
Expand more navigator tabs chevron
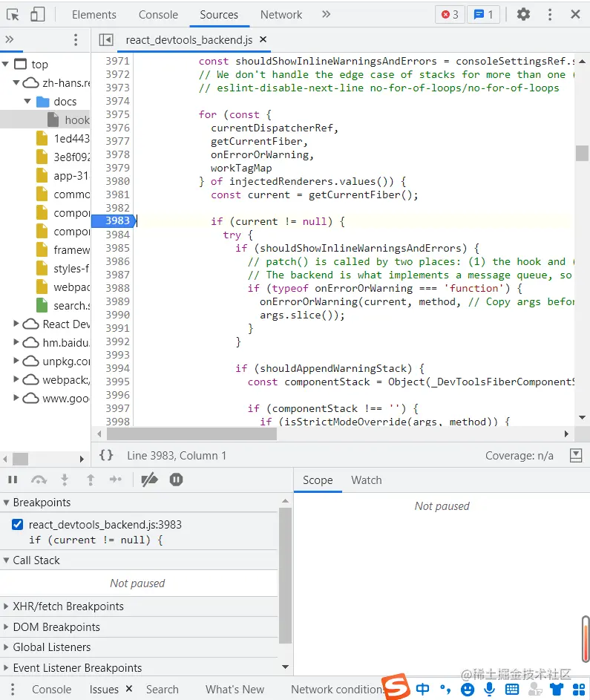10,40
